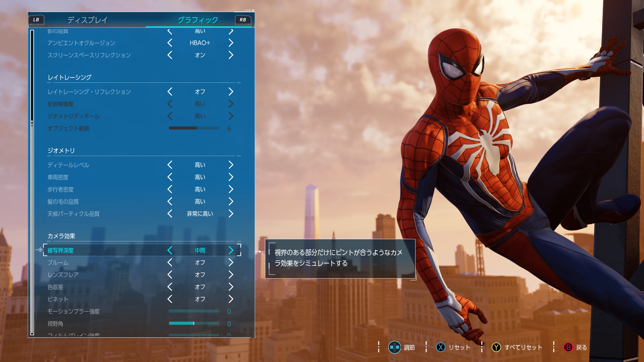This screenshot has height=362, width=644.
Task: Click right arrow for 車両密度
Action: pyautogui.click(x=231, y=177)
